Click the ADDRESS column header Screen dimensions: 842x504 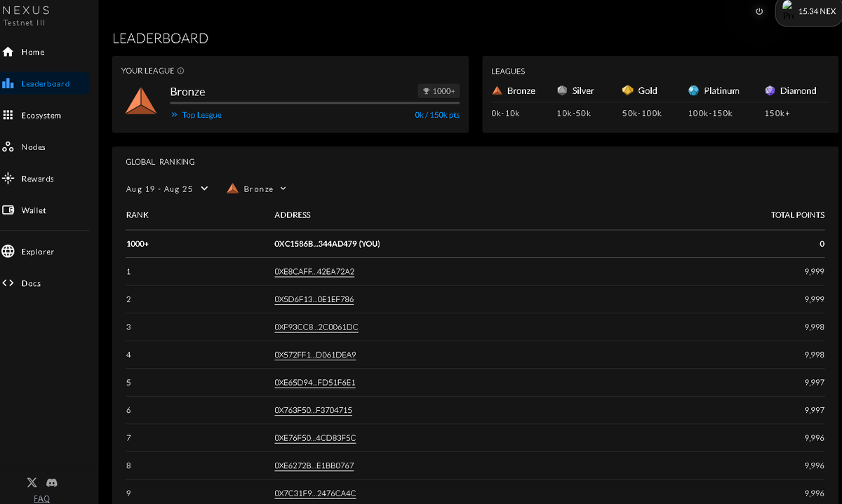(x=293, y=215)
